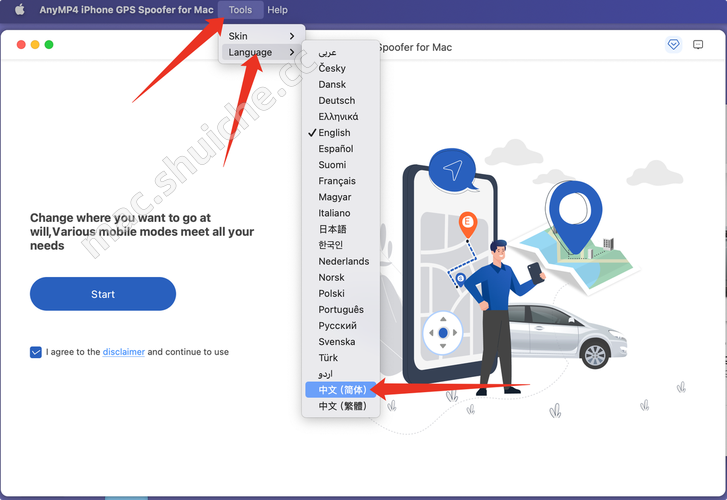This screenshot has width=727, height=500.
Task: Select Dansk from language list
Action: click(341, 84)
